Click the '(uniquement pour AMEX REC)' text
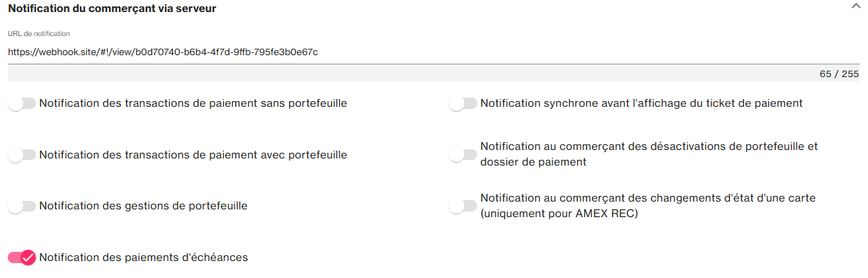This screenshot has height=278, width=868. coord(559,214)
